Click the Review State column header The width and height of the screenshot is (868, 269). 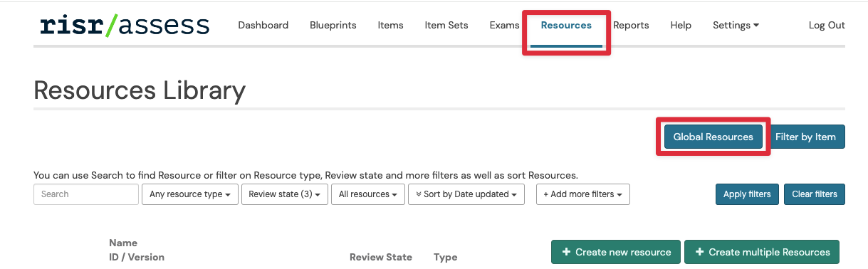(381, 257)
